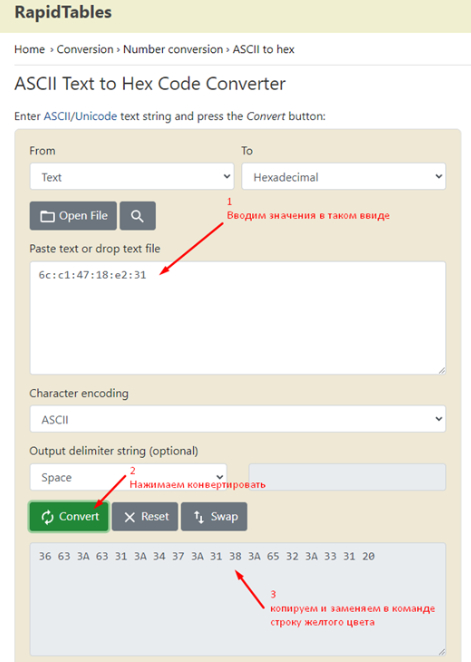471x662 pixels.
Task: Open Number conversion breadcrumb link
Action: (x=173, y=49)
